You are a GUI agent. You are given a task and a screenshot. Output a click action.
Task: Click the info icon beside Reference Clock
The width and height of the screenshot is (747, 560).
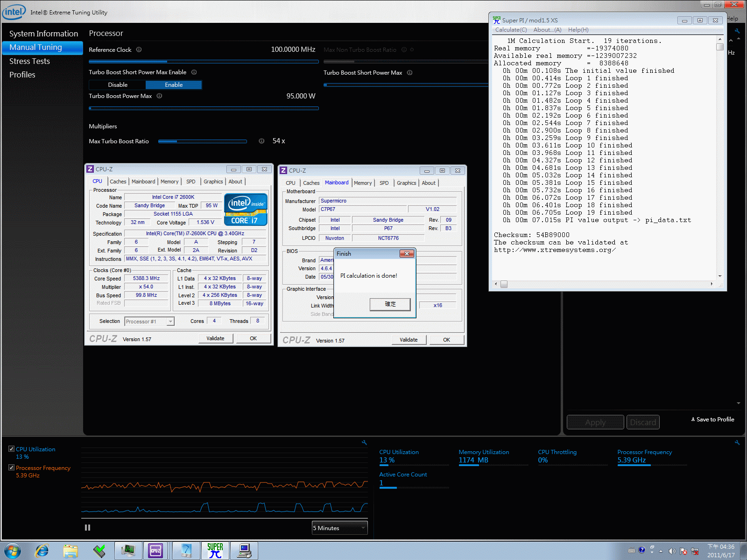(139, 50)
